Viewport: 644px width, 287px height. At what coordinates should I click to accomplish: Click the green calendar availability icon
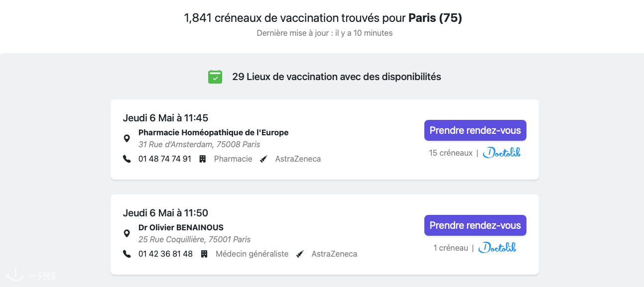point(215,77)
